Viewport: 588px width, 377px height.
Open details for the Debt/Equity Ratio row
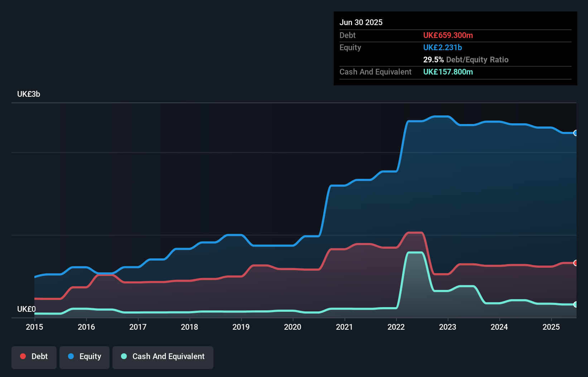click(466, 59)
